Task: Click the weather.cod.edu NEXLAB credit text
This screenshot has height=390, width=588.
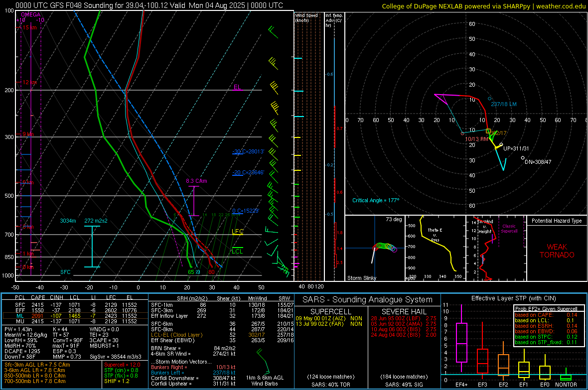Action: pos(484,6)
